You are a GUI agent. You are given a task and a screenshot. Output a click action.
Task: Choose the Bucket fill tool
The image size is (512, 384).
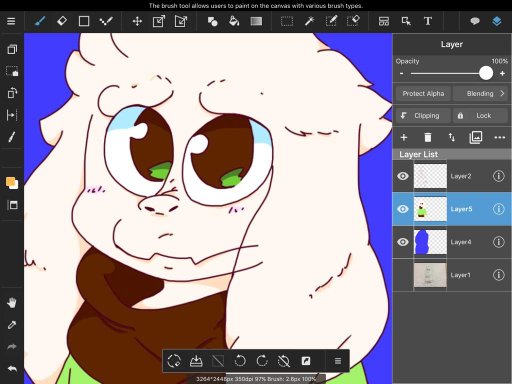click(x=234, y=21)
